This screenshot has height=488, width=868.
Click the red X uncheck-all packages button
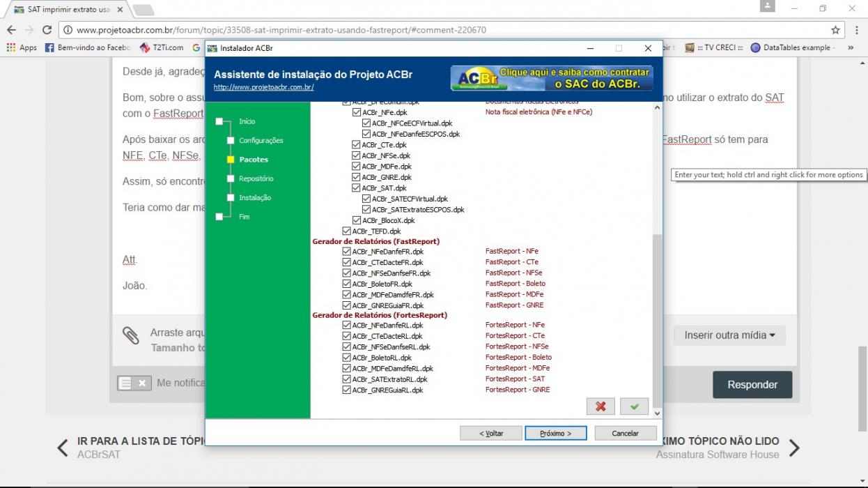click(x=600, y=406)
